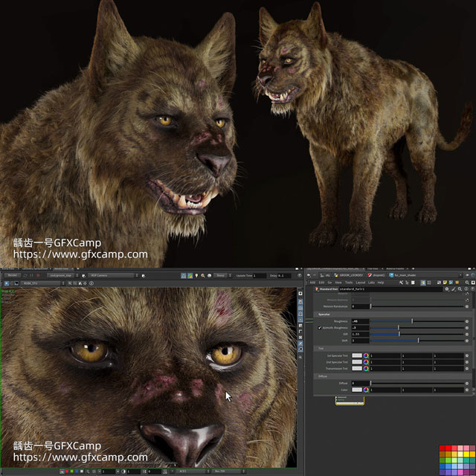Click the 1st Specular Tint color swatch
This screenshot has width=476, height=476.
pos(357,356)
